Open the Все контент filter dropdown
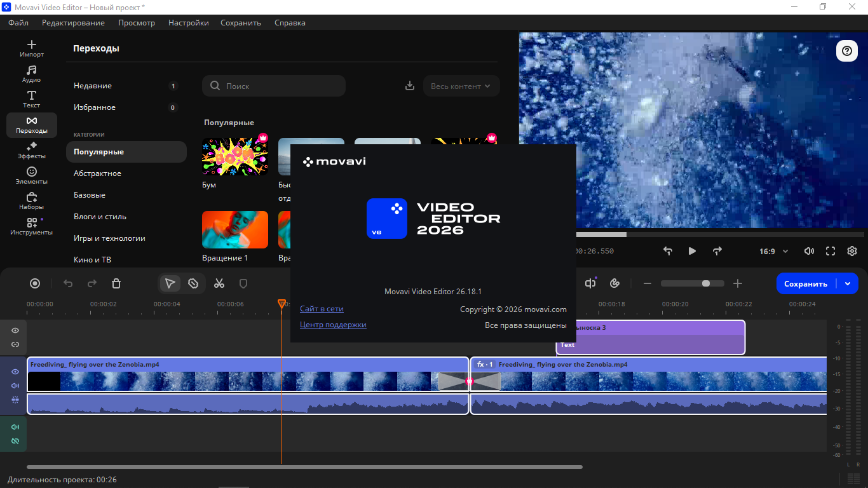Image resolution: width=868 pixels, height=488 pixels. tap(461, 86)
